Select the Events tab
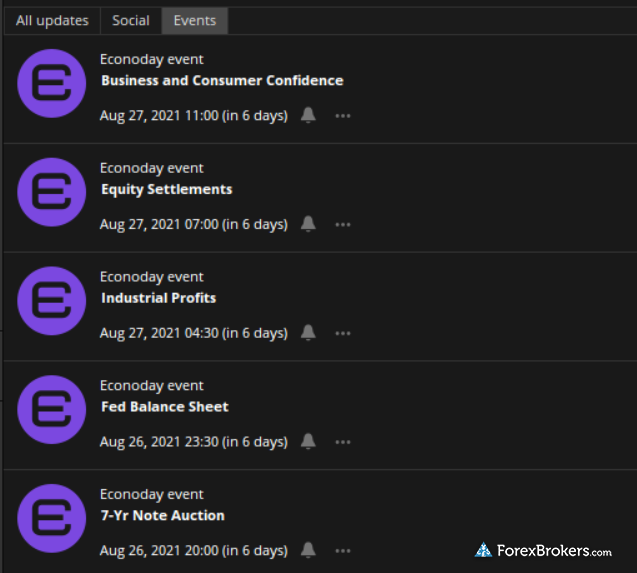Viewport: 637px width, 573px height. click(195, 21)
